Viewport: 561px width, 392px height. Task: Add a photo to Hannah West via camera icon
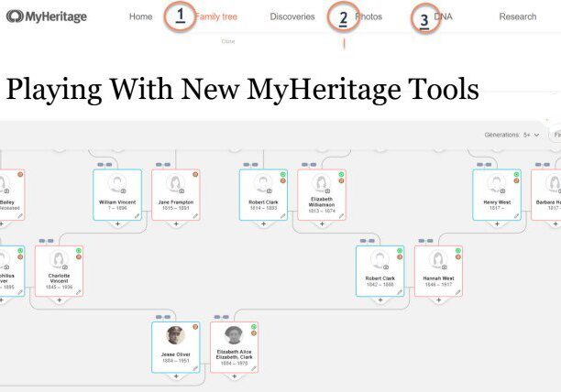[x=444, y=267]
